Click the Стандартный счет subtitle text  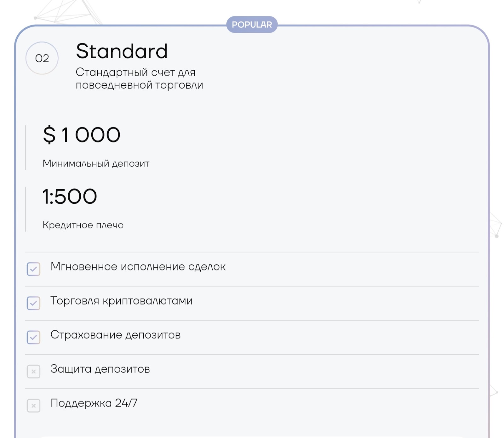[x=139, y=79]
